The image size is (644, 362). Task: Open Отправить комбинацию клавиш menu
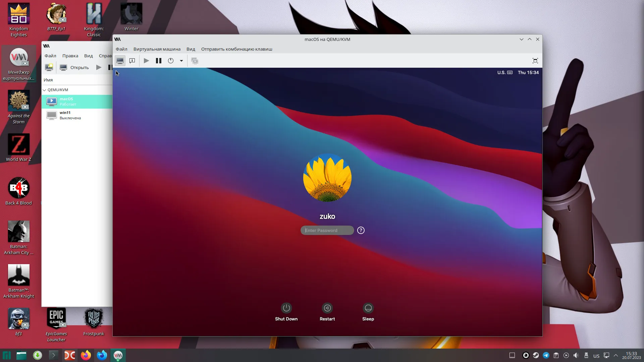[x=237, y=49]
